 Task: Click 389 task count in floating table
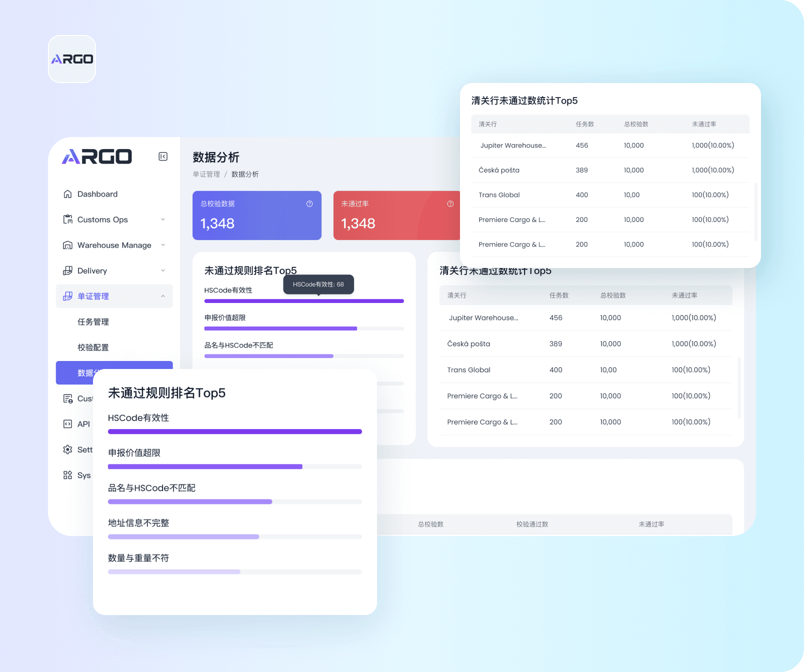(x=581, y=170)
